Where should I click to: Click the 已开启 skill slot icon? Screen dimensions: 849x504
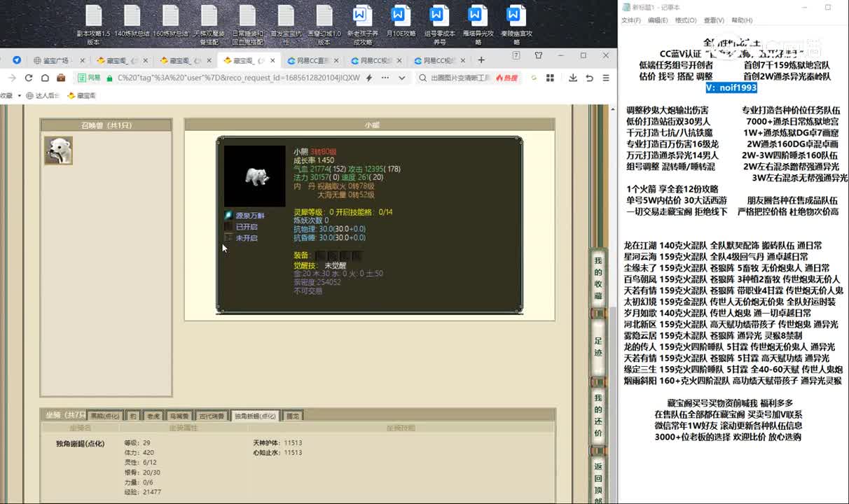pos(228,227)
